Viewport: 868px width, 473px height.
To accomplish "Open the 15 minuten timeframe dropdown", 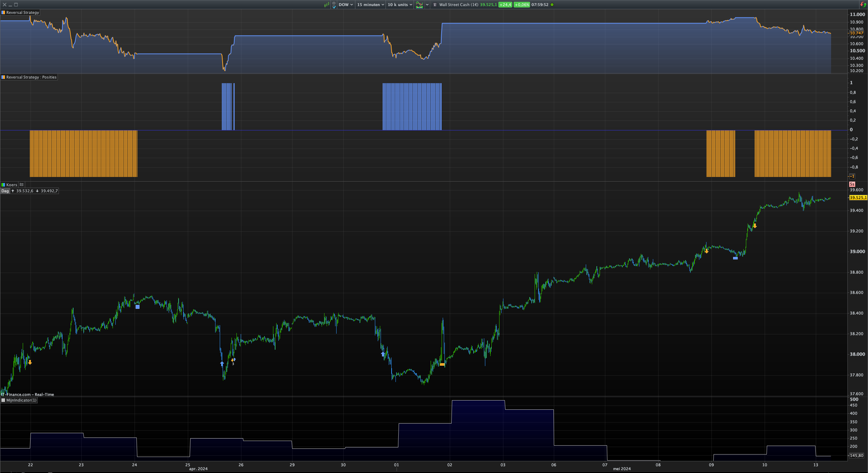I will (370, 5).
